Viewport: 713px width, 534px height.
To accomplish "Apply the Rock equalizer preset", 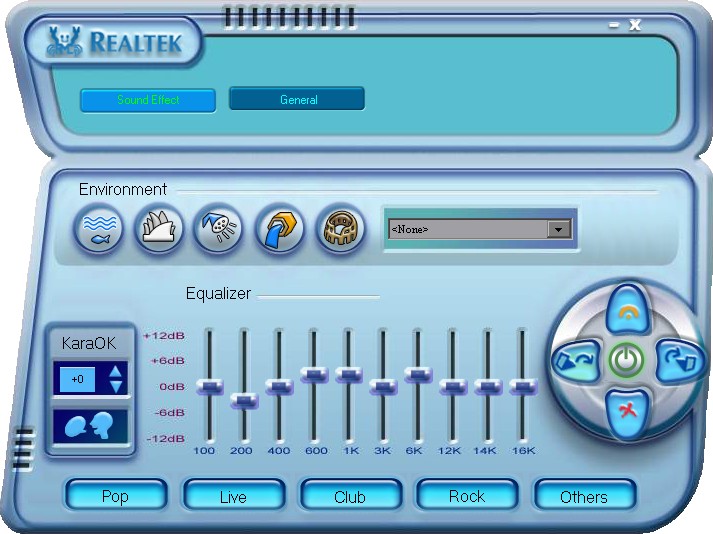I will [x=467, y=496].
